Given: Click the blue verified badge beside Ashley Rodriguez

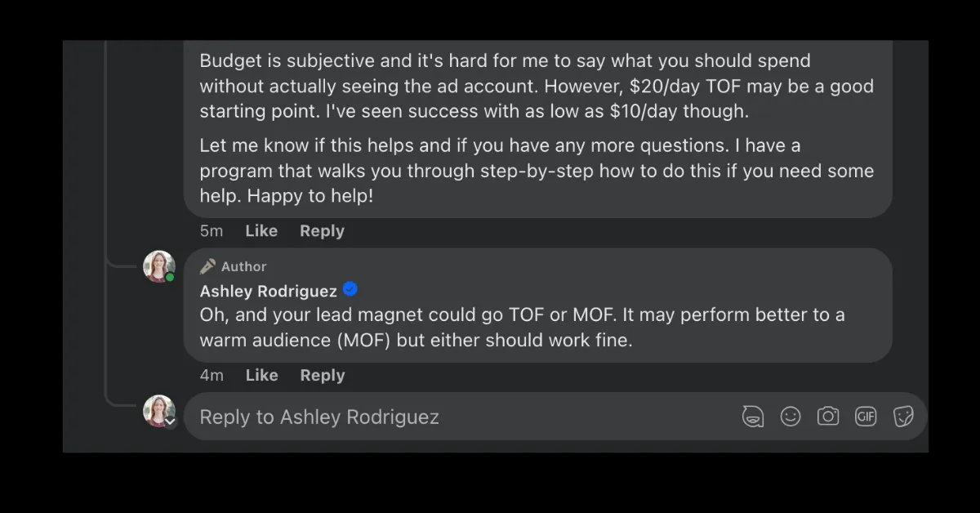Looking at the screenshot, I should click(350, 290).
